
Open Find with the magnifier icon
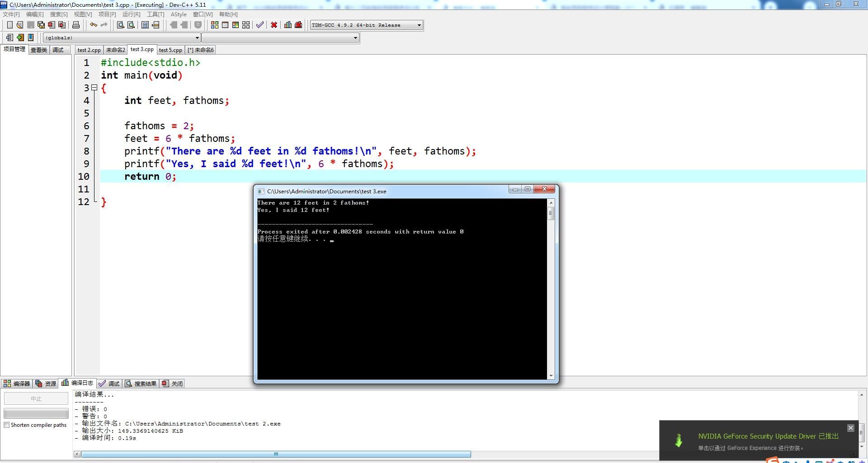point(121,25)
